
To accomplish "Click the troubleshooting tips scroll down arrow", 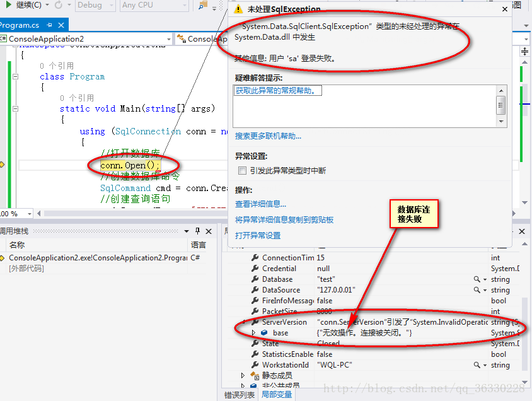I will [501, 122].
